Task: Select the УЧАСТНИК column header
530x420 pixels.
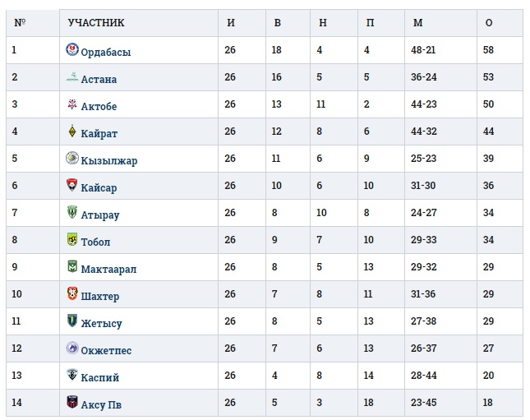Action: tap(95, 23)
